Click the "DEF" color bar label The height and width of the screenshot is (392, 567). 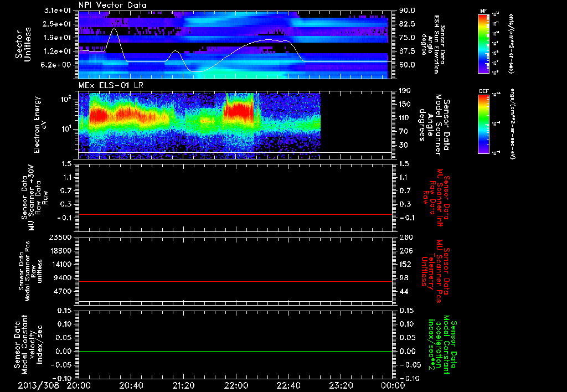pos(483,91)
